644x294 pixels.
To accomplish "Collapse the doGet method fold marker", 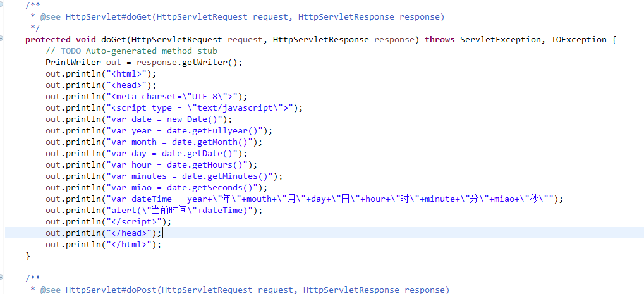I will [x=1, y=38].
